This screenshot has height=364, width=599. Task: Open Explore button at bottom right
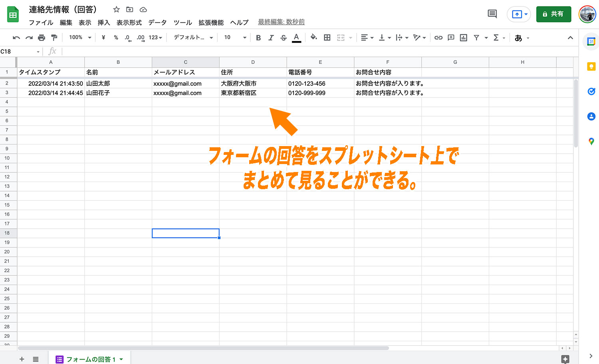(x=565, y=359)
